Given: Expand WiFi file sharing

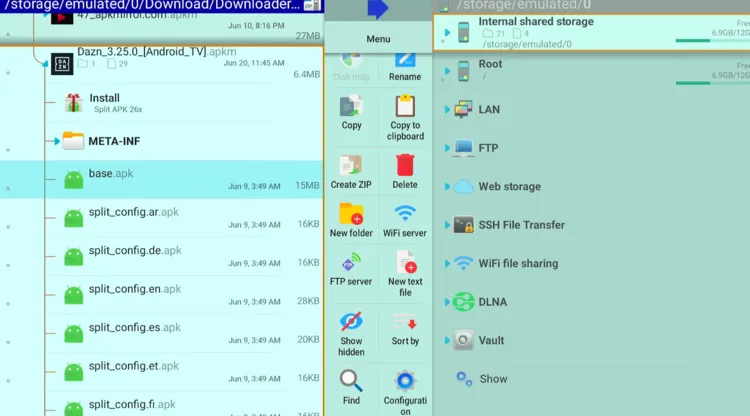Looking at the screenshot, I should point(447,263).
